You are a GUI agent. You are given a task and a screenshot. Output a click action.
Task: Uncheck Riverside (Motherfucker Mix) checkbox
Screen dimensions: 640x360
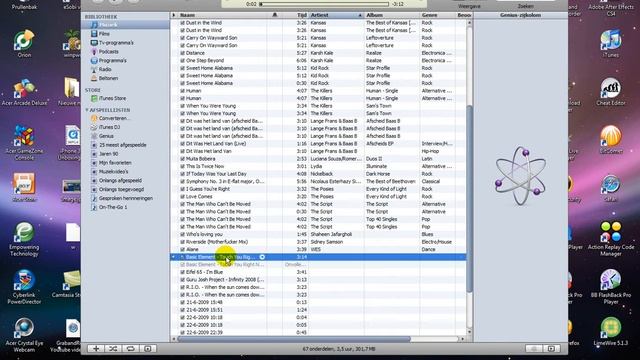coord(182,242)
